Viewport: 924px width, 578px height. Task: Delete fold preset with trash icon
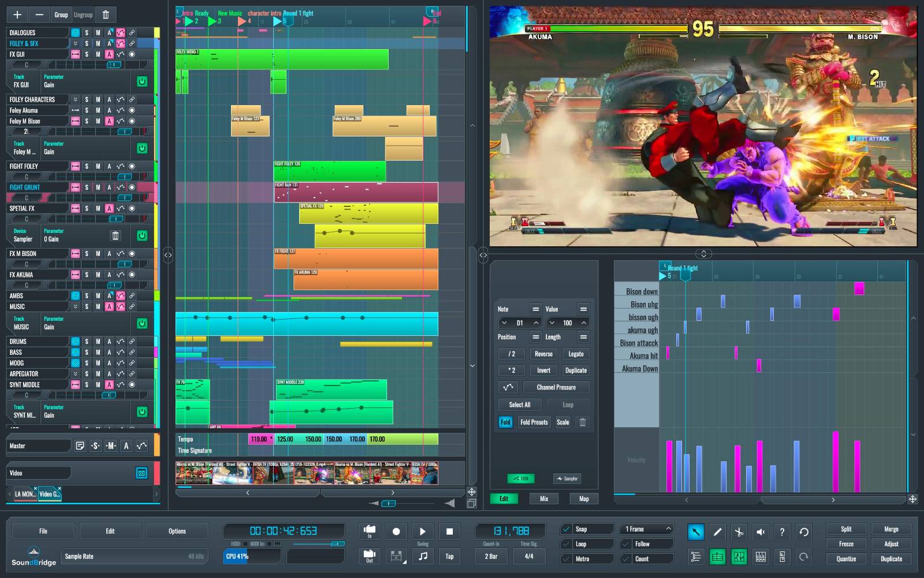pos(582,422)
